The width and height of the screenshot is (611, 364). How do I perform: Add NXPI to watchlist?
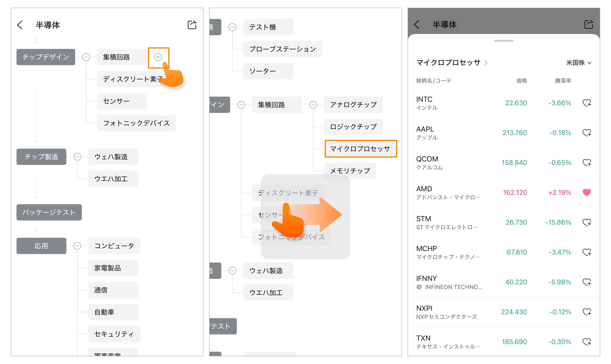(x=587, y=312)
